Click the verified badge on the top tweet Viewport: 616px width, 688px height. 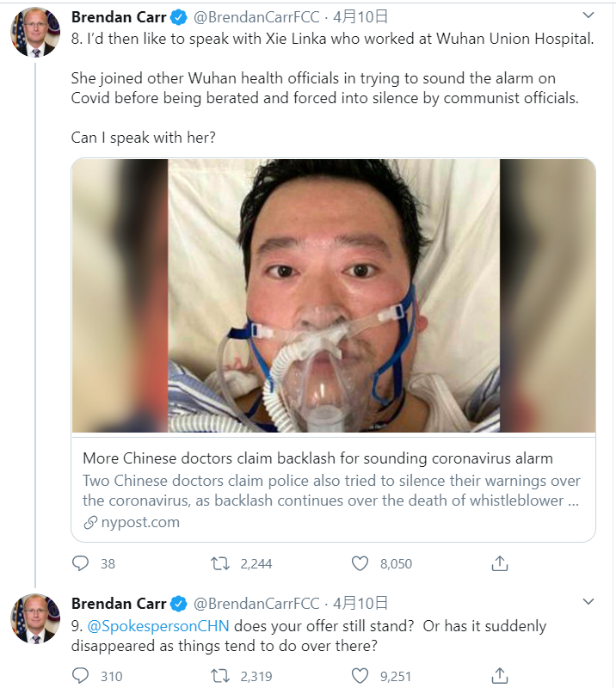coord(179,16)
